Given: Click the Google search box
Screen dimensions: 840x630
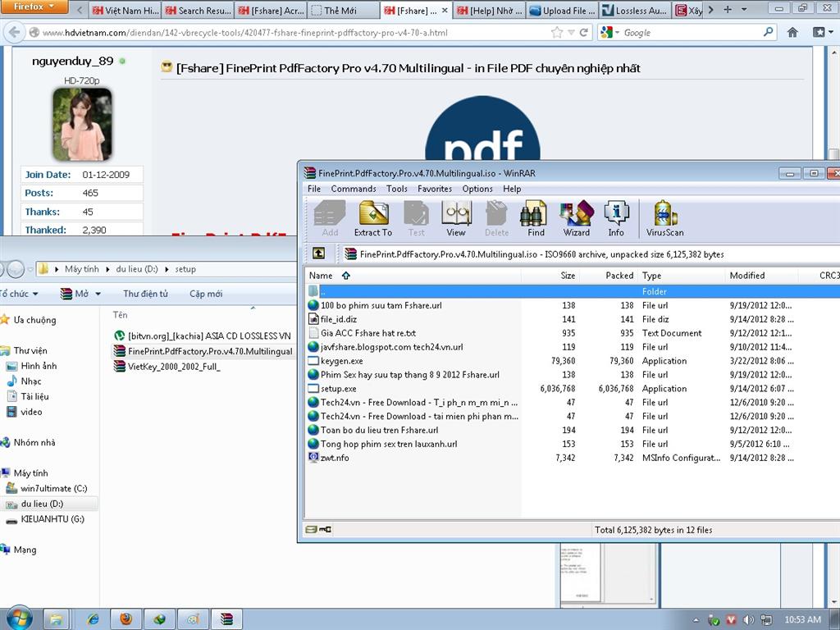Looking at the screenshot, I should (692, 33).
